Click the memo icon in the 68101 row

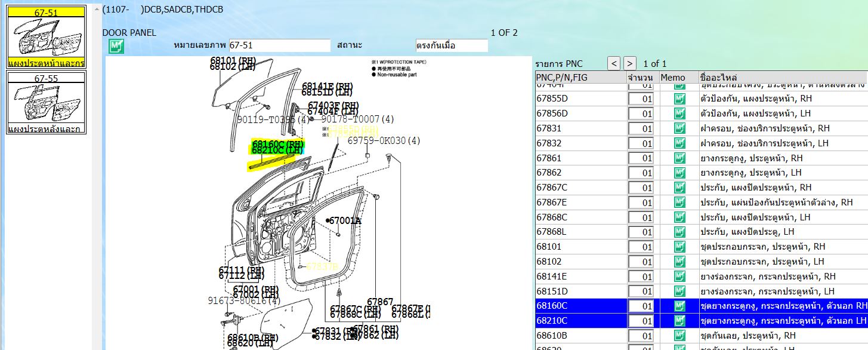[x=679, y=247]
